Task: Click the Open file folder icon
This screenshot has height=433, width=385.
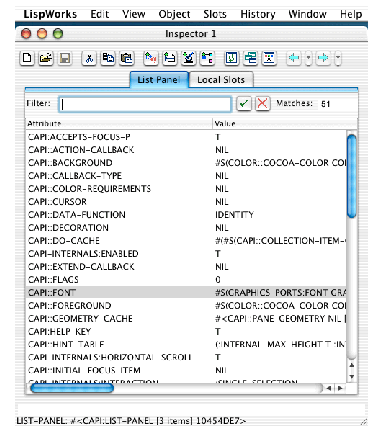Action: pyautogui.click(x=46, y=58)
